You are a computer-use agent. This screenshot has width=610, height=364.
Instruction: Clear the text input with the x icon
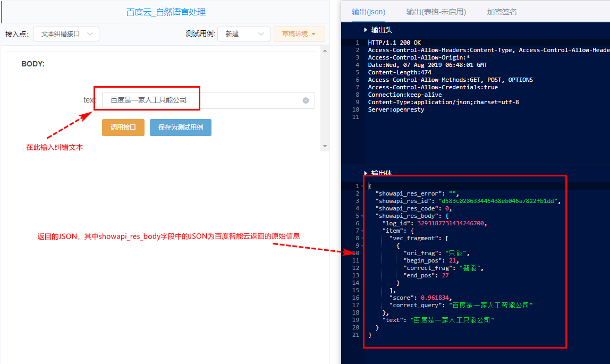(306, 100)
